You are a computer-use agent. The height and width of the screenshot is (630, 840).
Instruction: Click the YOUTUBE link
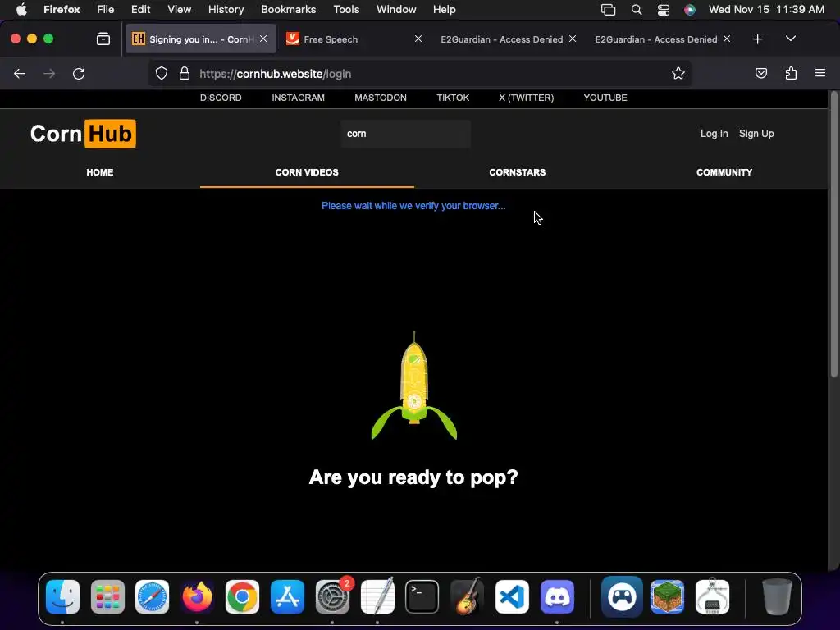click(605, 98)
